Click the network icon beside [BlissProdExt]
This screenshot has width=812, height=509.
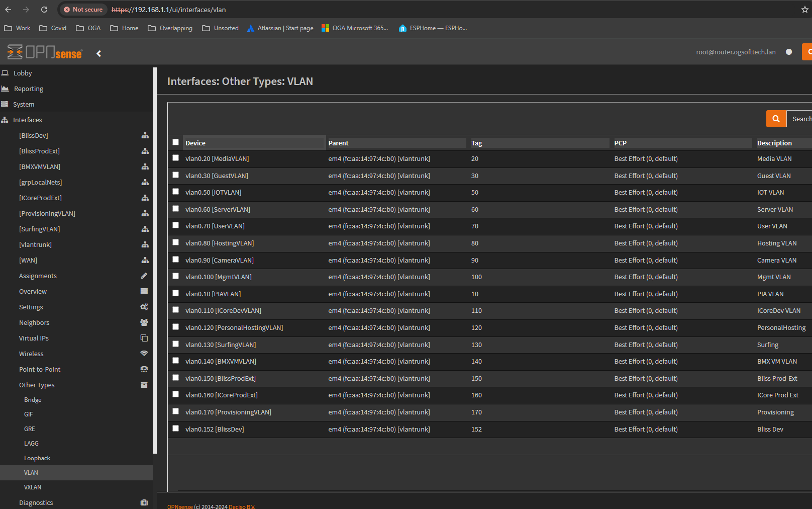click(145, 151)
